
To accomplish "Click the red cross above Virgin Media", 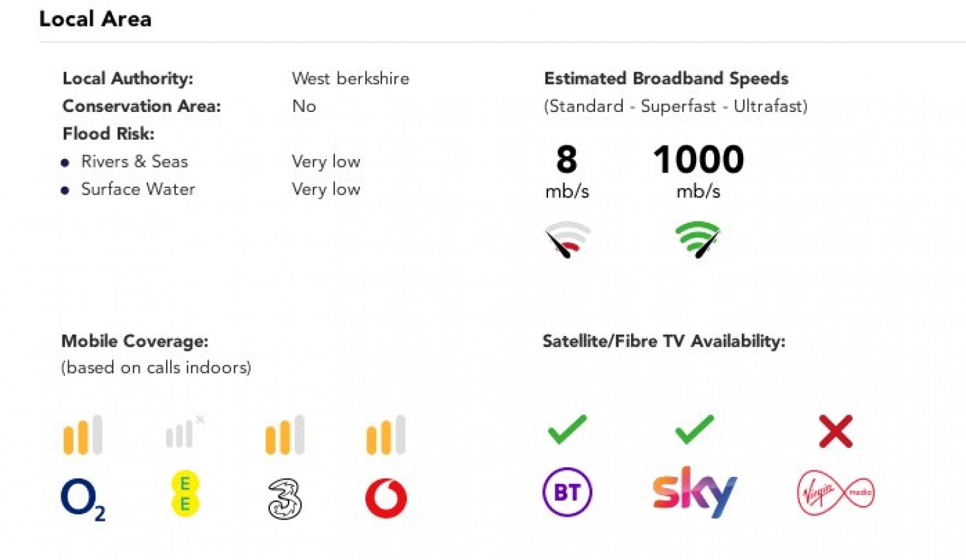I will (x=835, y=431).
